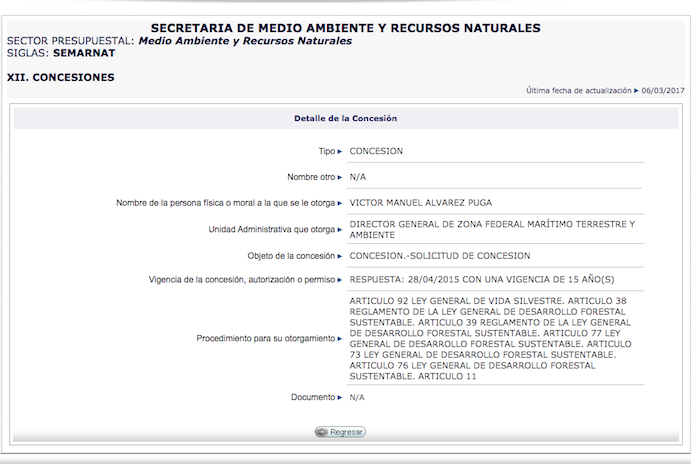Click the arrow icon beside Documento label
The width and height of the screenshot is (700, 464).
coord(340,397)
